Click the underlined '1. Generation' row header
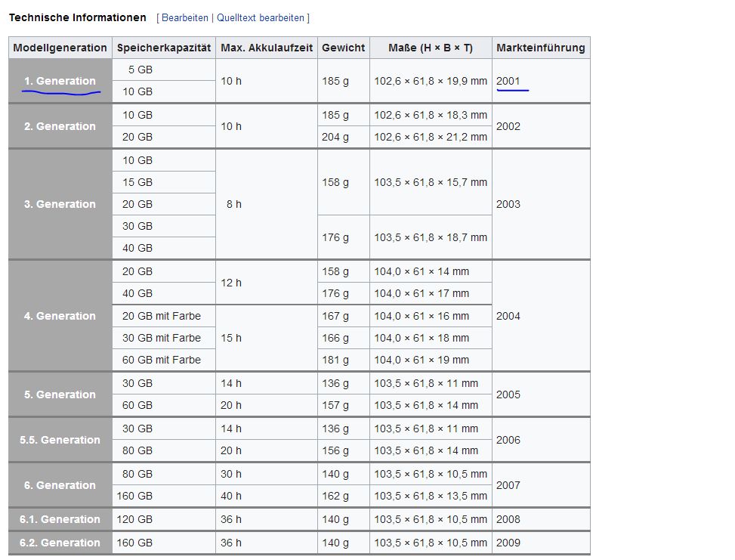Image resolution: width=735 pixels, height=560 pixels. pyautogui.click(x=60, y=81)
